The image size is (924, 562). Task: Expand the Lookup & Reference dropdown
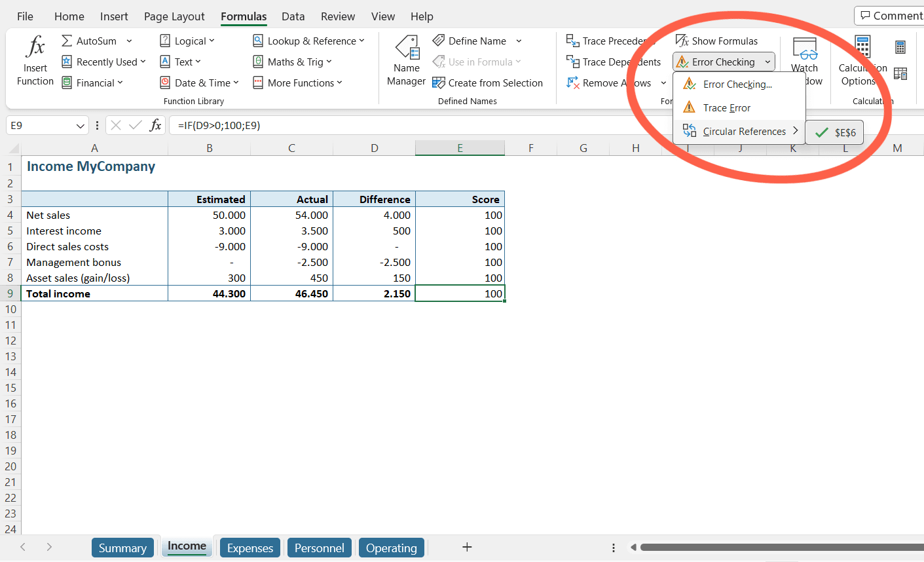pyautogui.click(x=361, y=41)
